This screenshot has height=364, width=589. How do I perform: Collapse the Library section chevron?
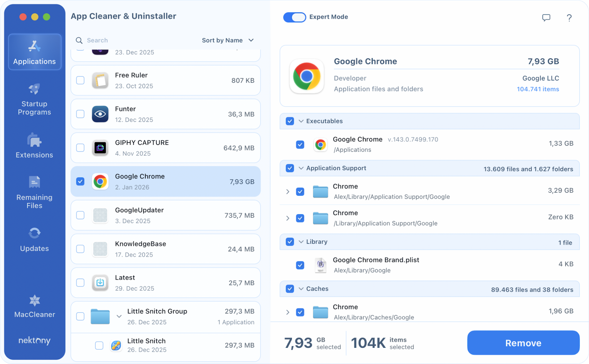pyautogui.click(x=301, y=242)
